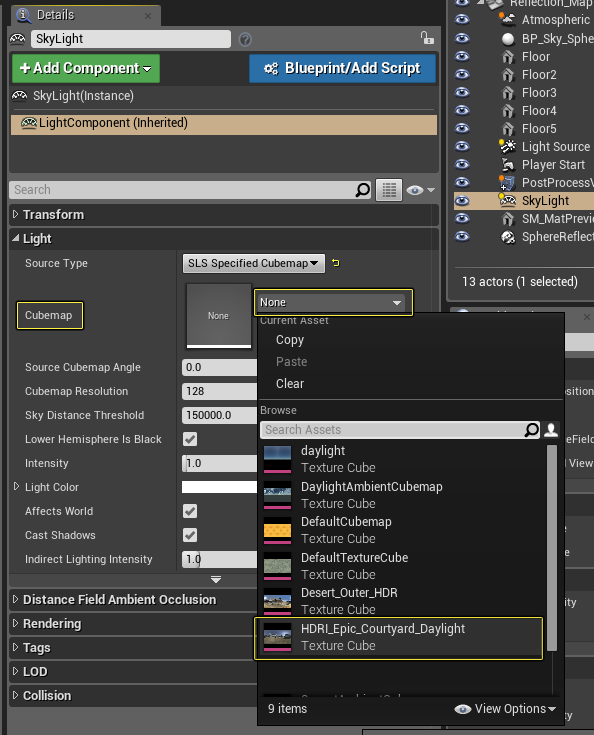
Task: Disable the Cast Shadows checkbox
Action: coord(190,535)
